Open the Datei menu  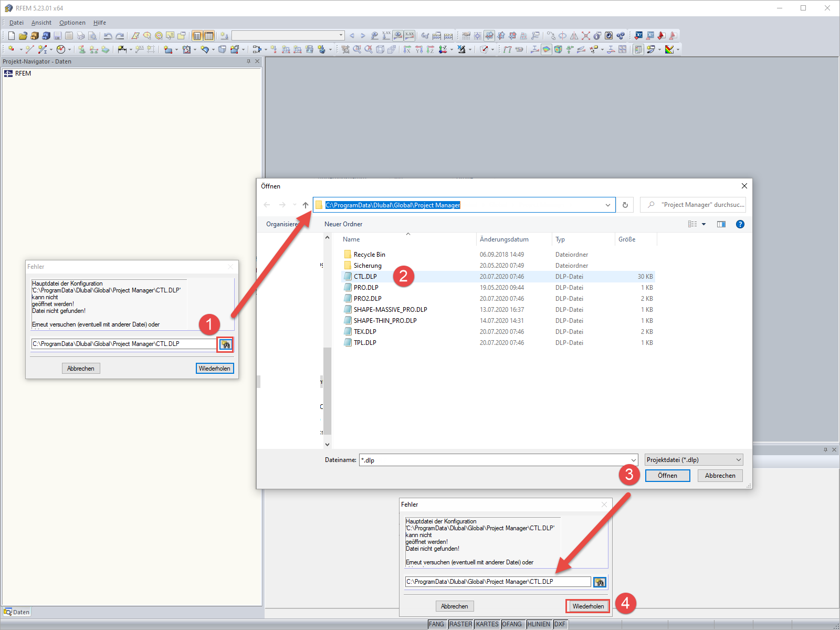tap(16, 23)
